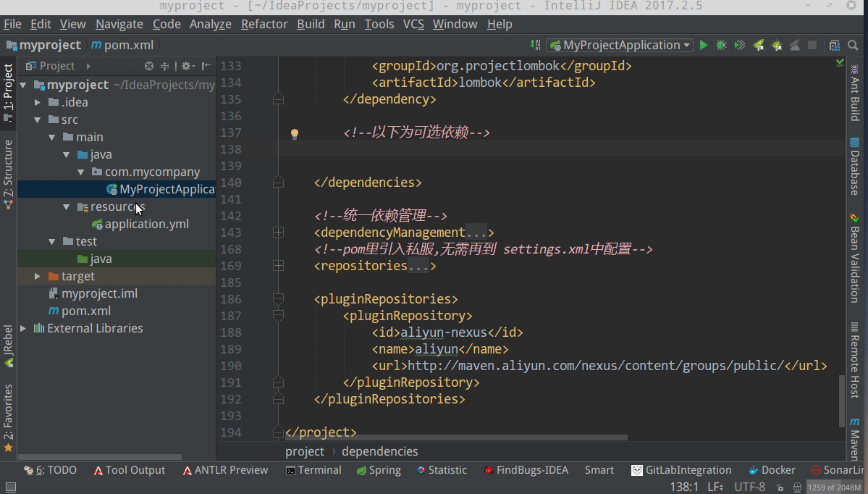
Task: Toggle the 1: Project side tab
Action: point(8,93)
